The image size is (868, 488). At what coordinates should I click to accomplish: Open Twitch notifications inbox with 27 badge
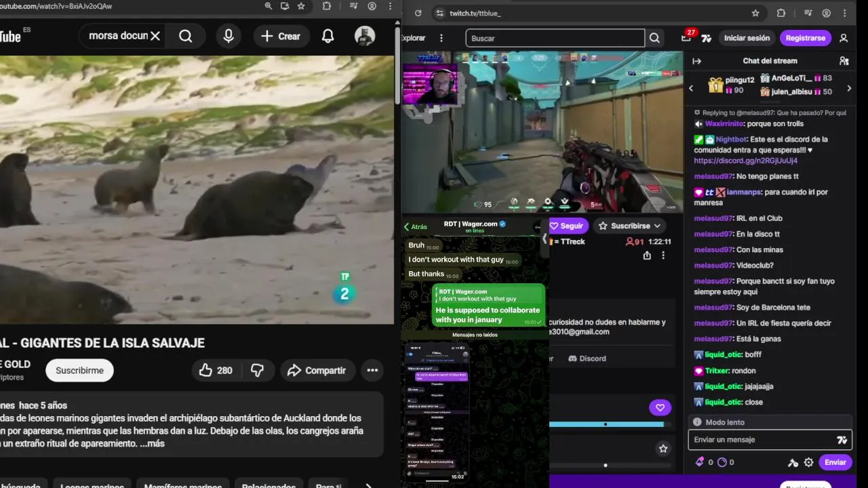coord(686,38)
